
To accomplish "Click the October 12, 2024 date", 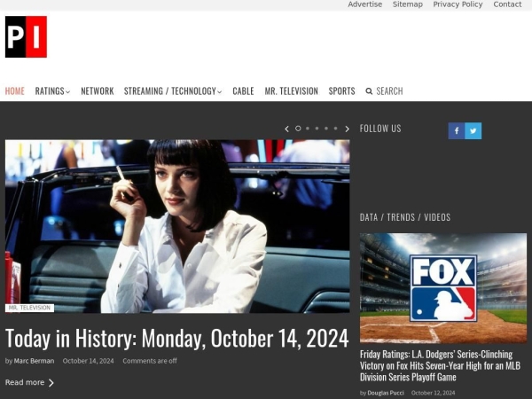I will 433,393.
